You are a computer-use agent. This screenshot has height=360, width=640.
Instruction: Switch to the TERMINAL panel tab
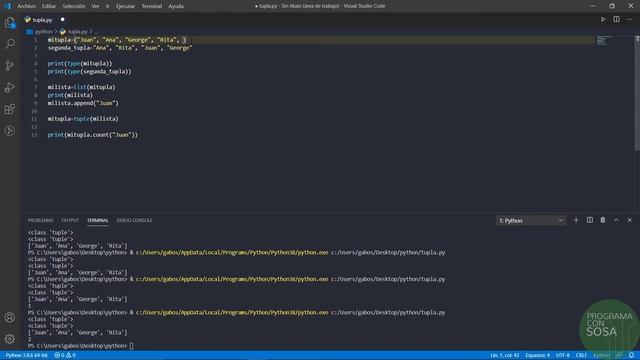98,220
